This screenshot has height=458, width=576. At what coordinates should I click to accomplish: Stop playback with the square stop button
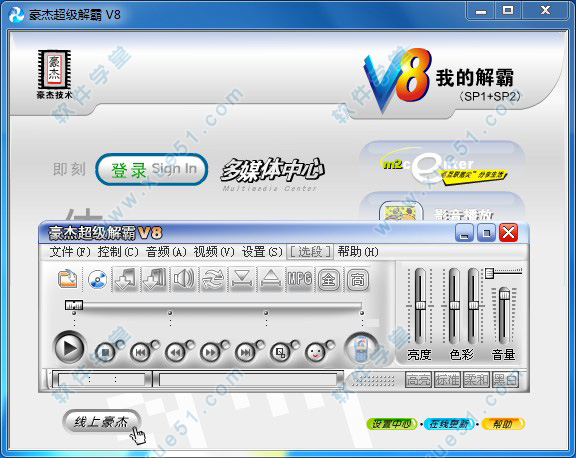coord(105,352)
